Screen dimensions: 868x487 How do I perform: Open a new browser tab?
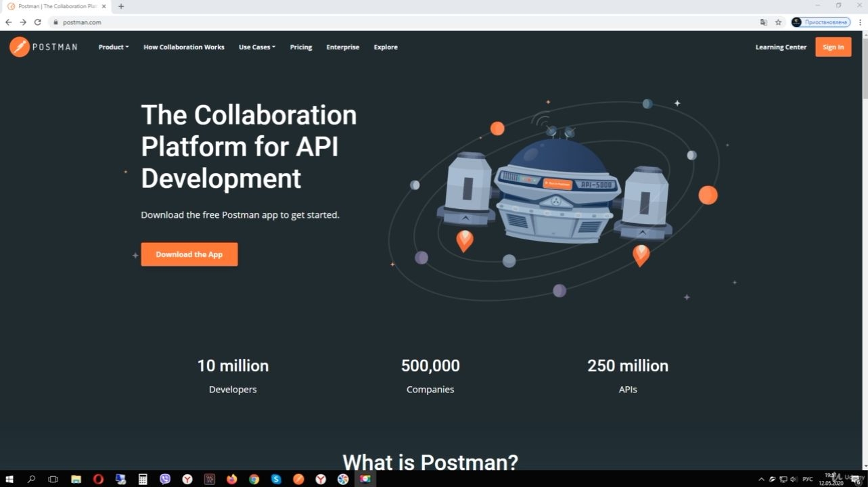click(121, 6)
